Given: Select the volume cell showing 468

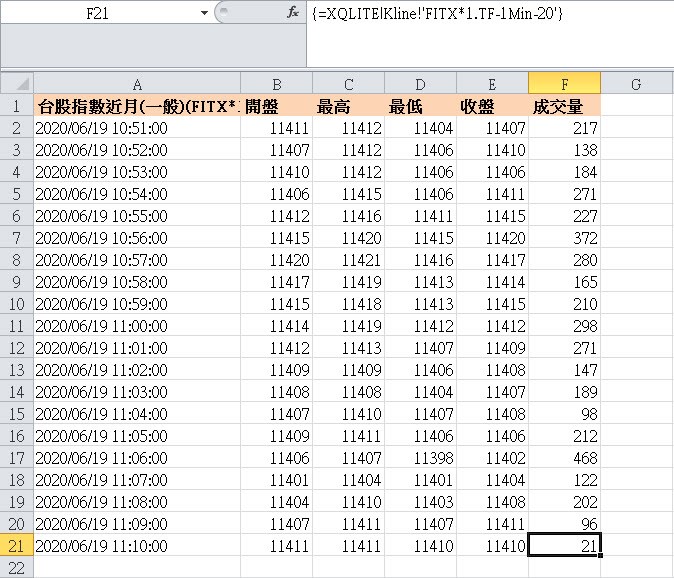Looking at the screenshot, I should [564, 458].
